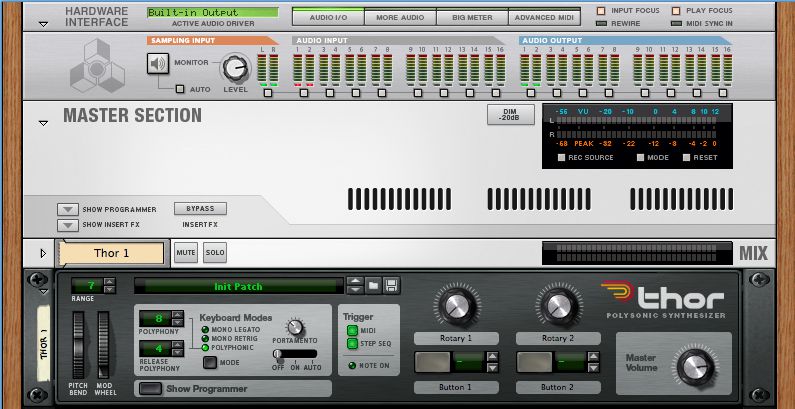Image resolution: width=795 pixels, height=409 pixels.
Task: Click the Thor 1 channel name label
Action: tap(112, 253)
